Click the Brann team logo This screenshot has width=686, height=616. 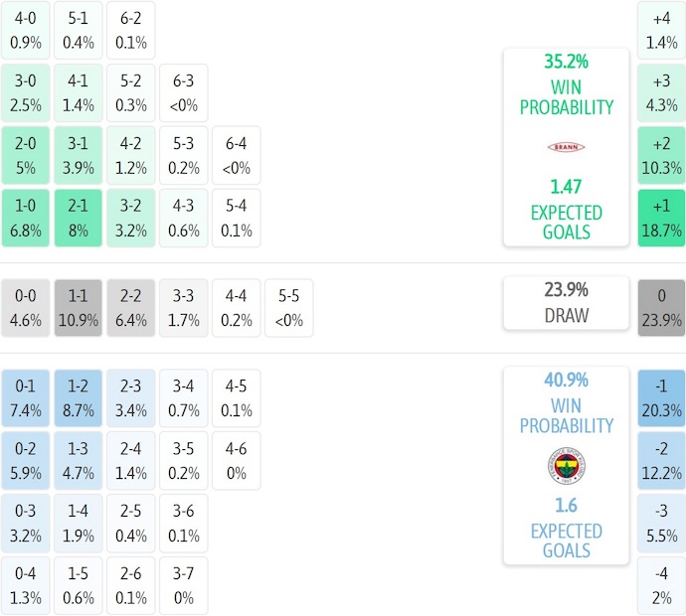[x=566, y=147]
